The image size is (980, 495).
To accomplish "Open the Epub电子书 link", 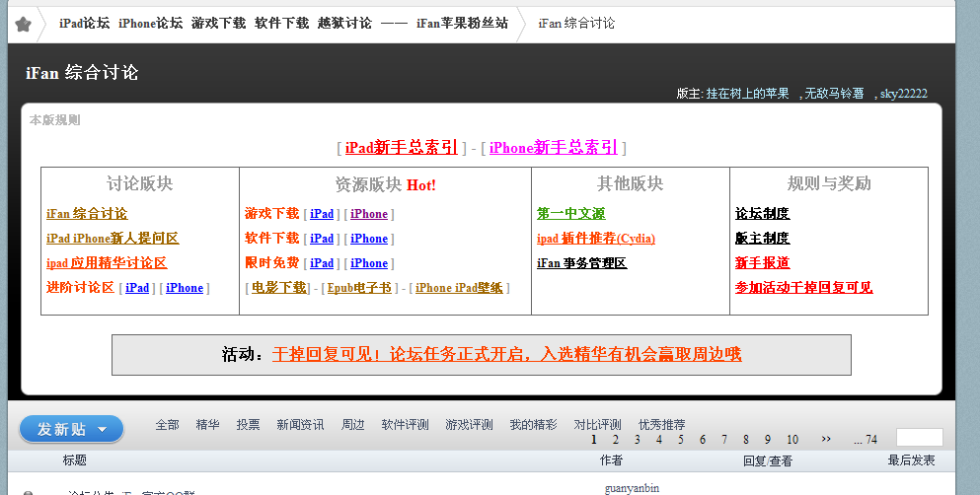I will [359, 288].
